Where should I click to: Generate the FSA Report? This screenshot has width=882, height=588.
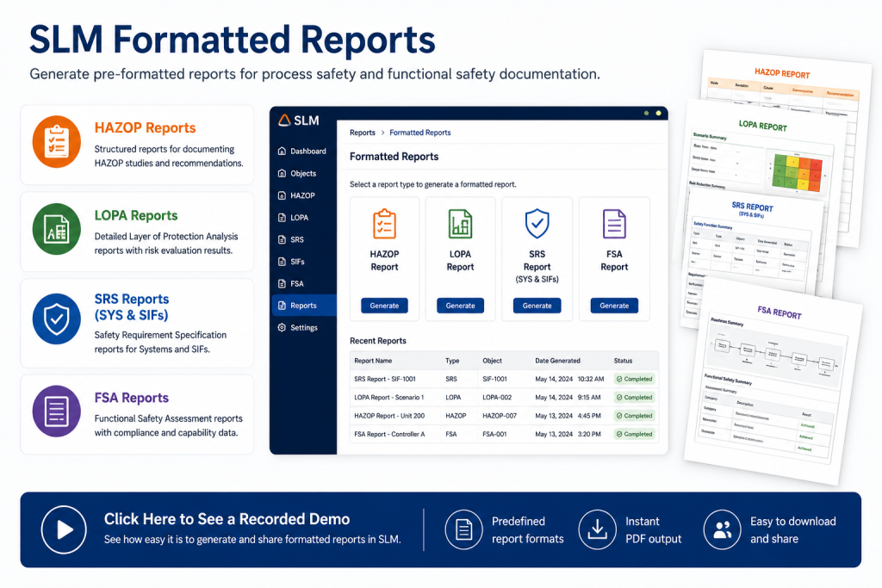click(614, 306)
